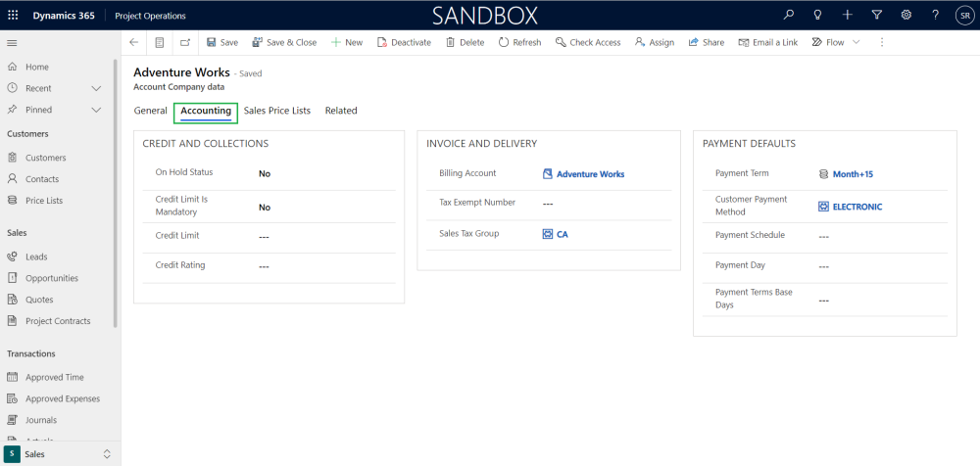Open Customers in the sidebar
980x466 pixels.
(46, 158)
